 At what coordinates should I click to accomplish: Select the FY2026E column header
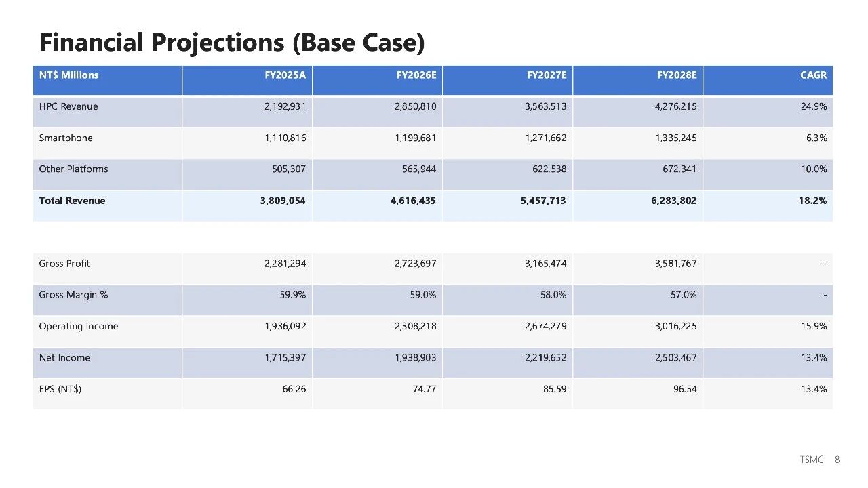416,75
